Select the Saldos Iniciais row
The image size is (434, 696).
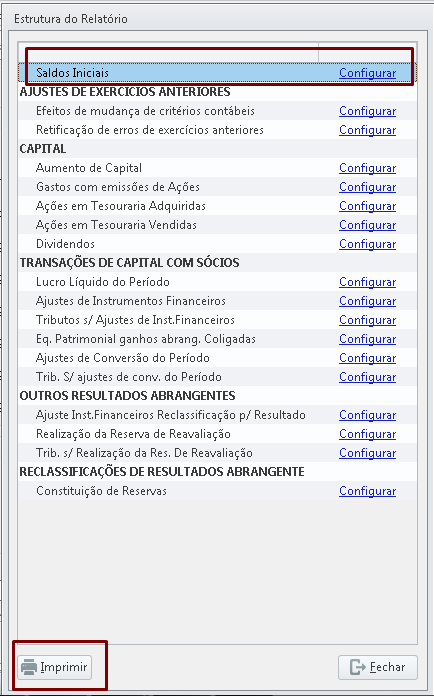[x=217, y=73]
